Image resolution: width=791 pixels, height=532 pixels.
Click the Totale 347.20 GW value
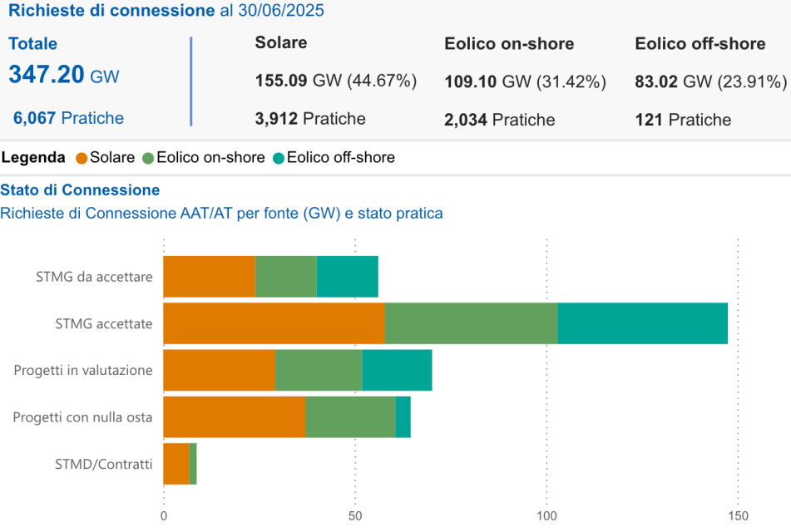64,75
